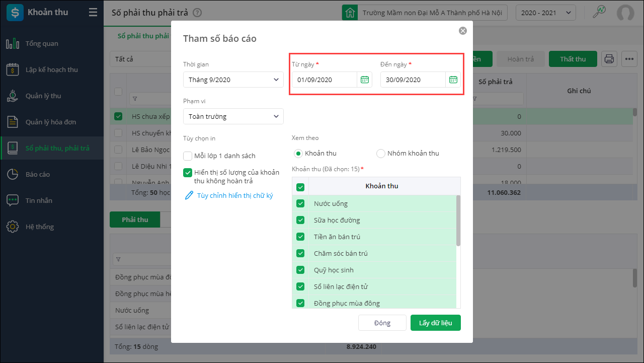644x363 pixels.
Task: Click the help question mark icon
Action: (x=197, y=13)
